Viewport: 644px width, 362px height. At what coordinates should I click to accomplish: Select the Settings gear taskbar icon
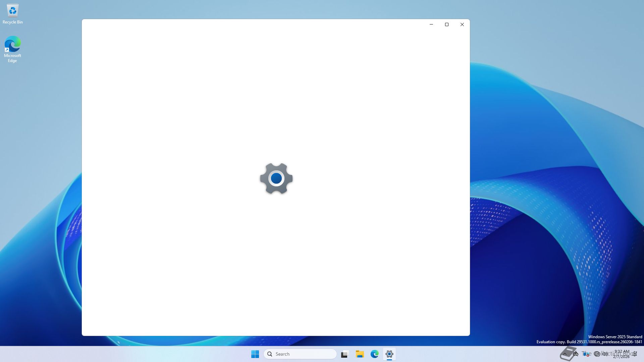(389, 354)
